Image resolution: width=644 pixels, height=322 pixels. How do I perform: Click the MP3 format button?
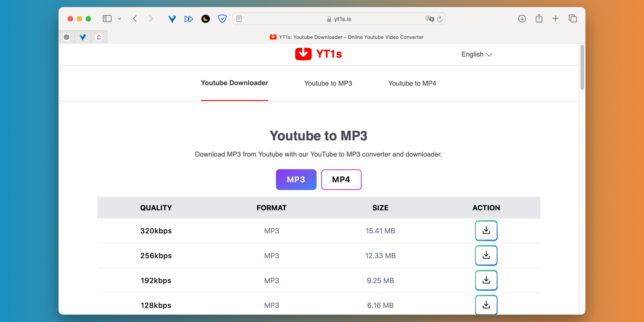[296, 179]
